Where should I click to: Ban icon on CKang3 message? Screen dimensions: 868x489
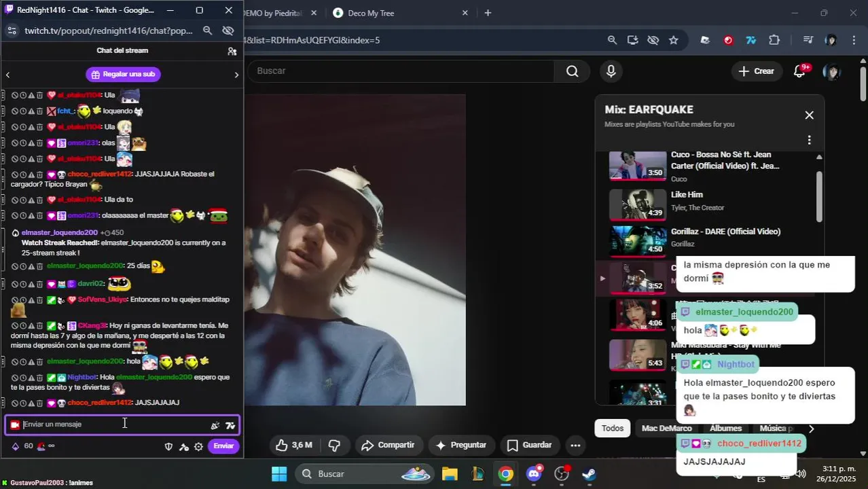click(x=15, y=326)
